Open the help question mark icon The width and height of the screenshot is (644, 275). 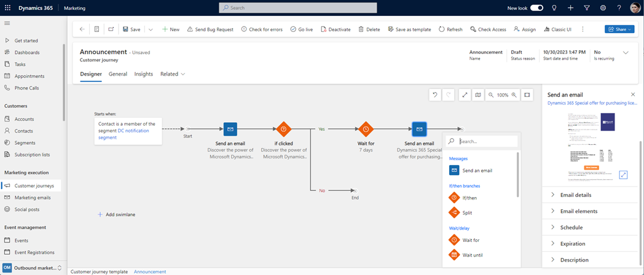pyautogui.click(x=619, y=8)
